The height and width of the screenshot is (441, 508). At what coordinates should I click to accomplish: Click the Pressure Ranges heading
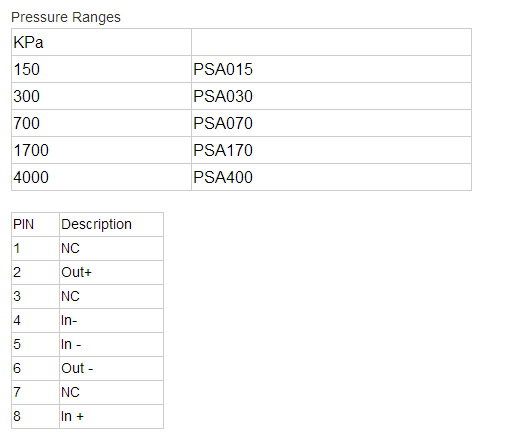(x=66, y=17)
